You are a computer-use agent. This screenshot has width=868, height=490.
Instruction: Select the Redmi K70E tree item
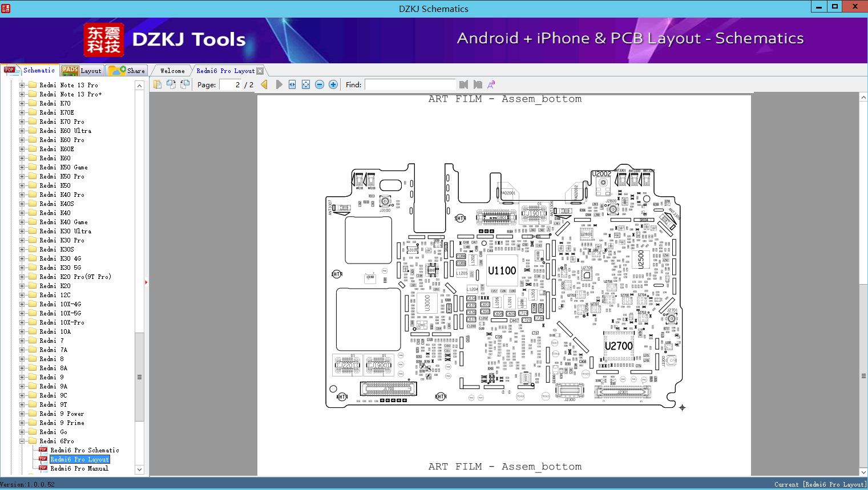(x=57, y=112)
